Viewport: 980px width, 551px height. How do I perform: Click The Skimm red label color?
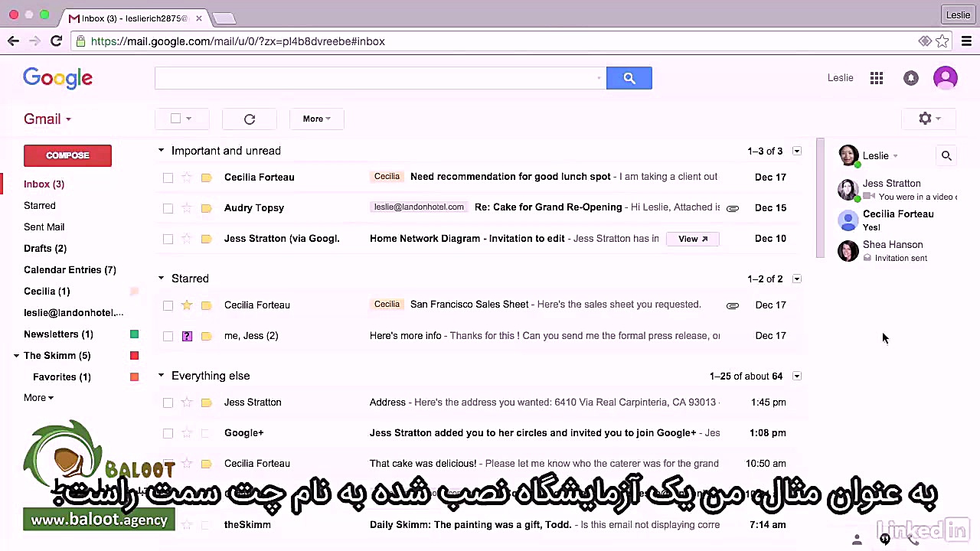[x=134, y=356]
